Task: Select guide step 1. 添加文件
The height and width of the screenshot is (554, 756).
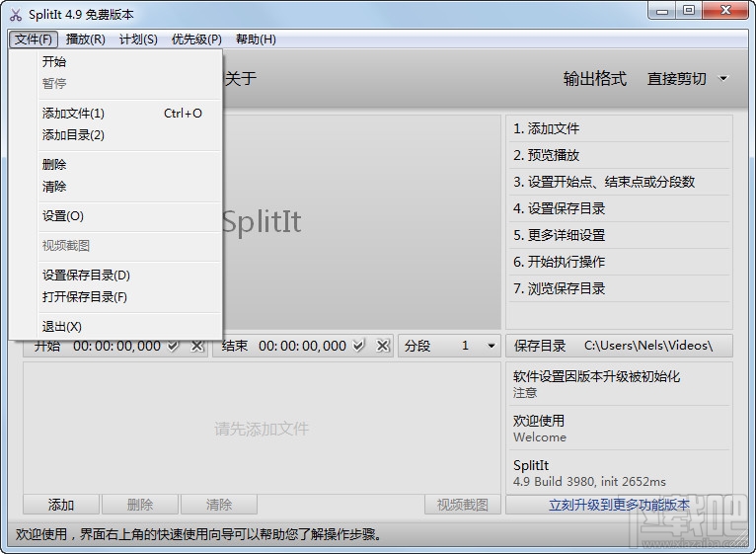Action: tap(619, 128)
